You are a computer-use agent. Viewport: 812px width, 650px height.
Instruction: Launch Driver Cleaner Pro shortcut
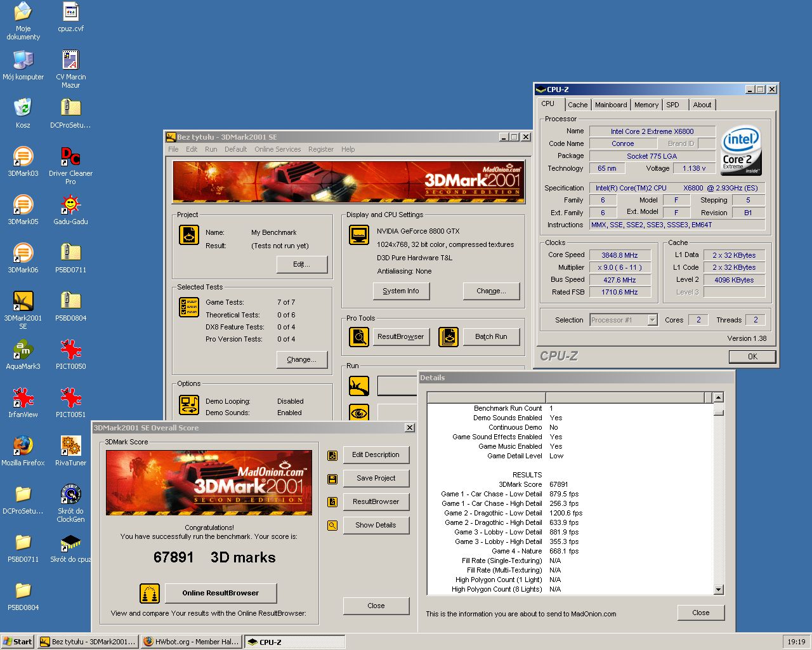coord(70,165)
